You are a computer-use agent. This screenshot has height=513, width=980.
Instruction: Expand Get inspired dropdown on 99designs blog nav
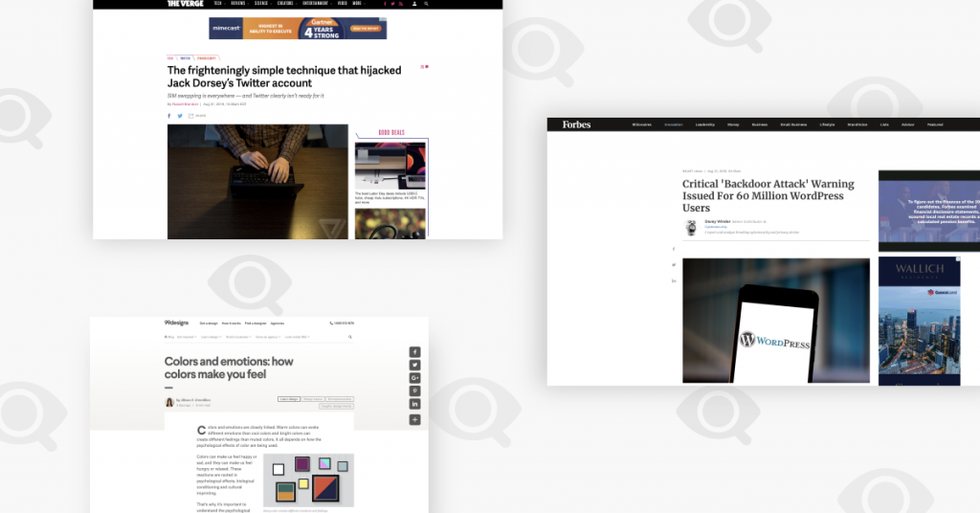click(186, 337)
